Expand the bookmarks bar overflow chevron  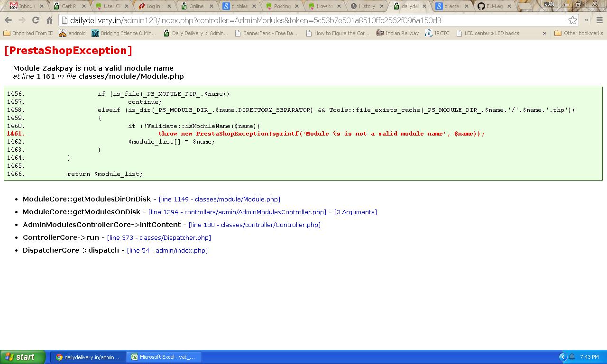544,33
